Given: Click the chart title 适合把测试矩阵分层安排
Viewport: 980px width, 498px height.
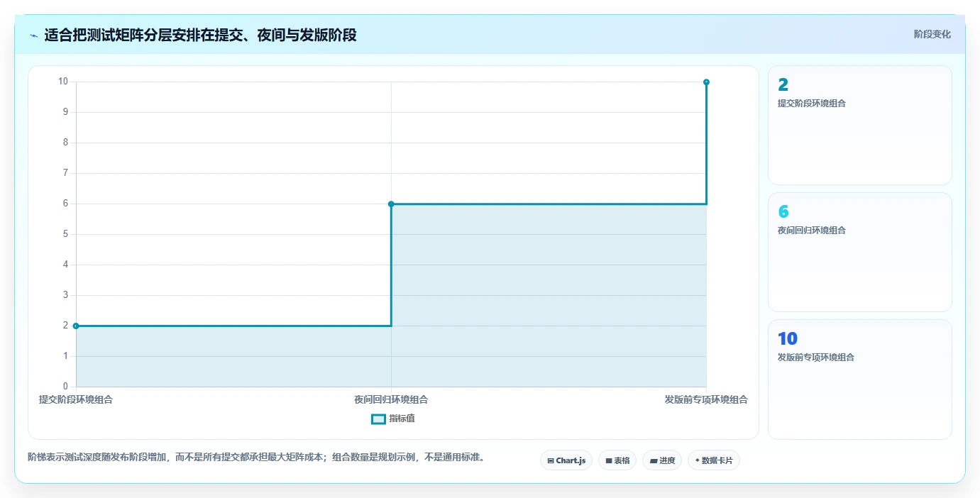Looking at the screenshot, I should [200, 35].
